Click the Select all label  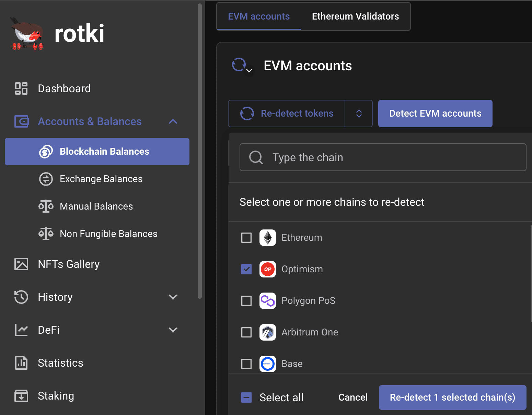[281, 398]
